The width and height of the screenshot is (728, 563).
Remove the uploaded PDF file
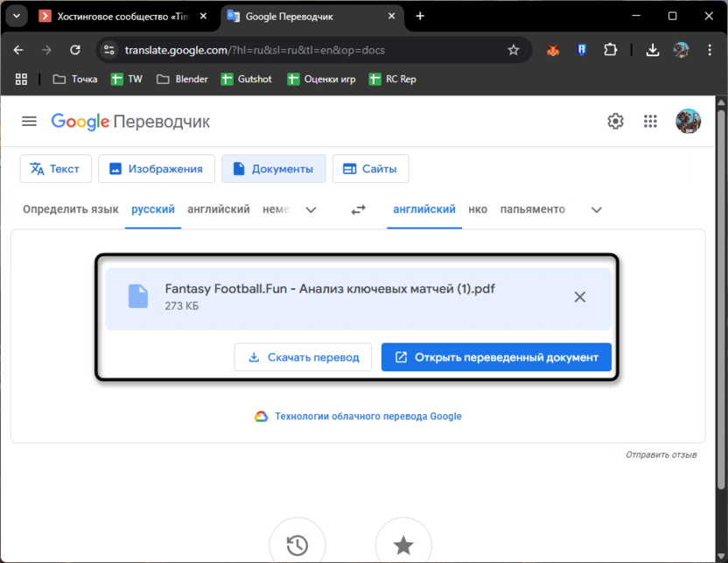coord(579,297)
